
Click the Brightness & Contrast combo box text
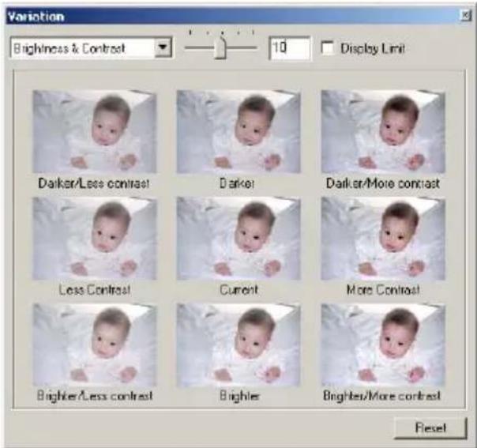tap(69, 48)
